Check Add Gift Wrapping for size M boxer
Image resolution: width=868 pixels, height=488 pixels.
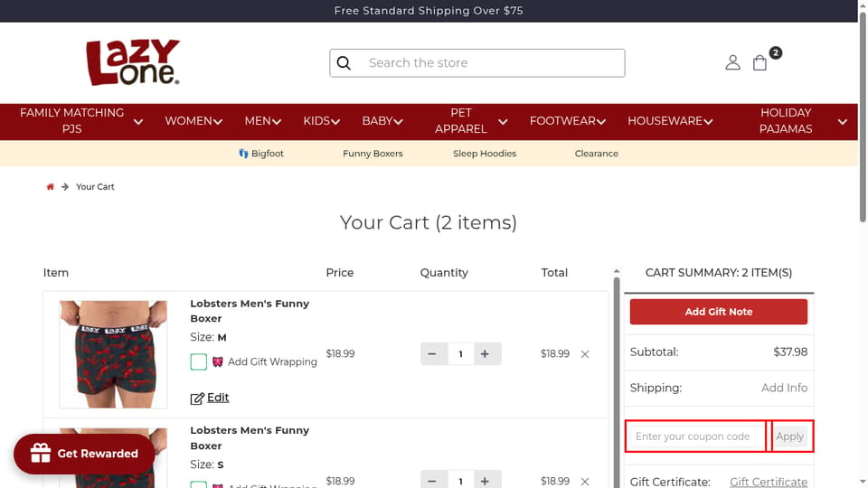pyautogui.click(x=198, y=361)
